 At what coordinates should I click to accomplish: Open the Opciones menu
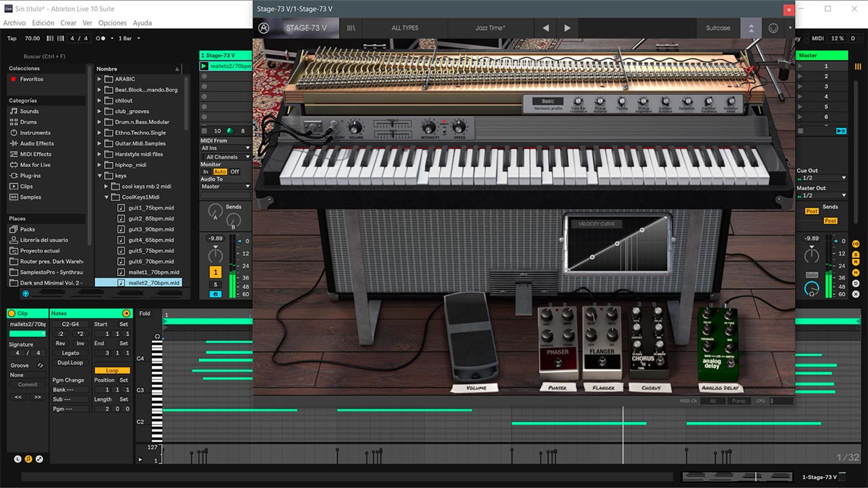click(113, 23)
